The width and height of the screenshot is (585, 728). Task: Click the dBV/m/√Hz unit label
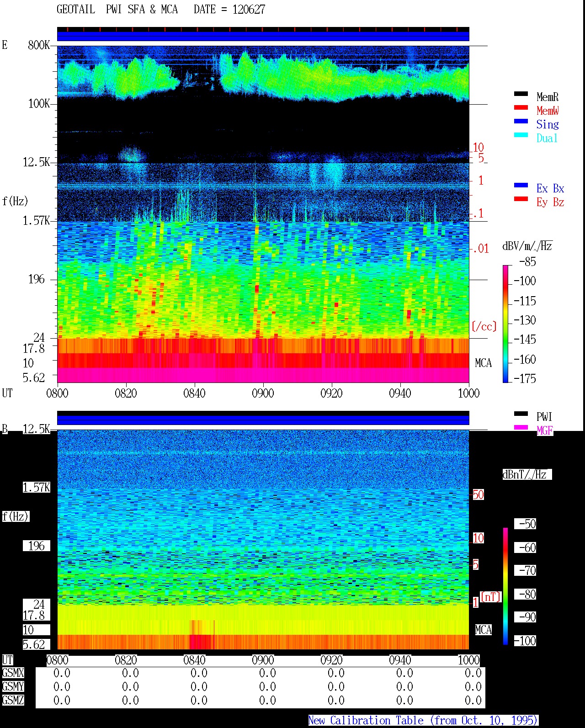coord(527,246)
